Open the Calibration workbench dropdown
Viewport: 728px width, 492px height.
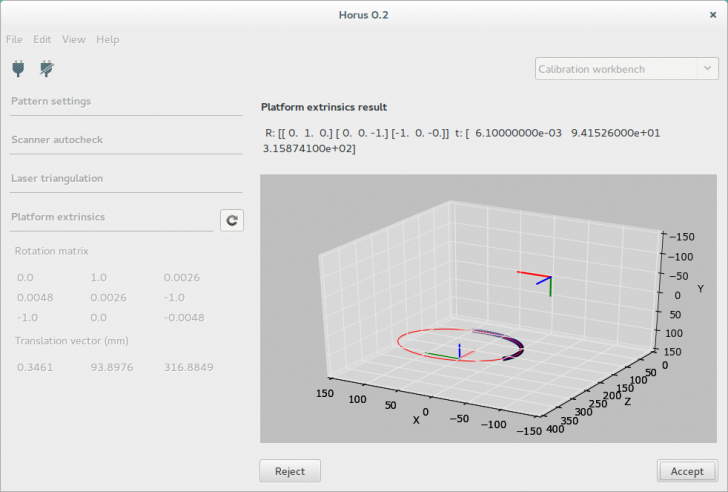(626, 69)
